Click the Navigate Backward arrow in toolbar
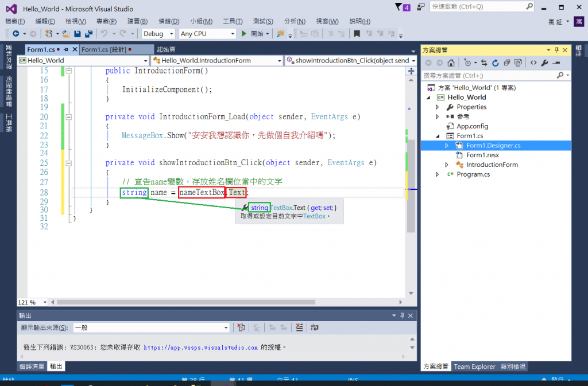Image resolution: width=588 pixels, height=386 pixels. pos(16,34)
